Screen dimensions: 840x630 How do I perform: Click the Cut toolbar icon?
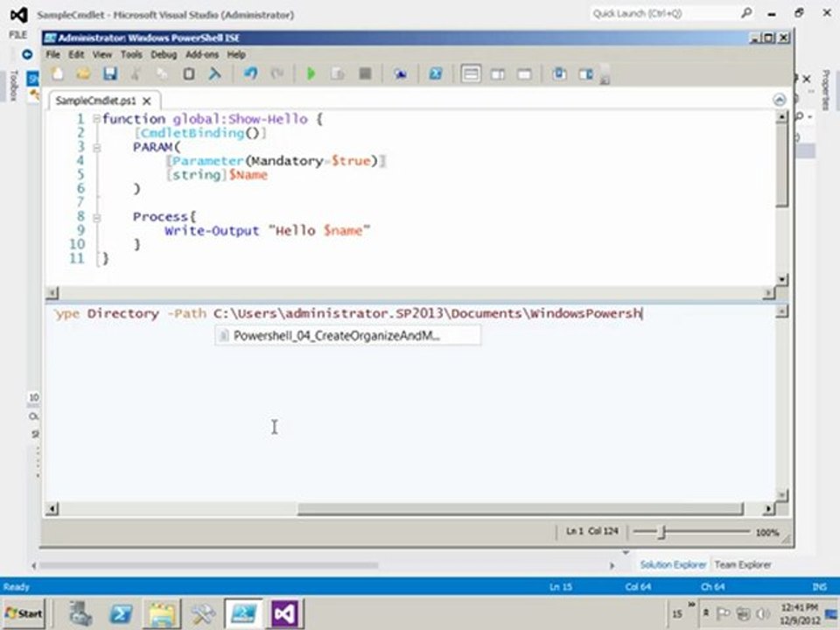click(136, 73)
